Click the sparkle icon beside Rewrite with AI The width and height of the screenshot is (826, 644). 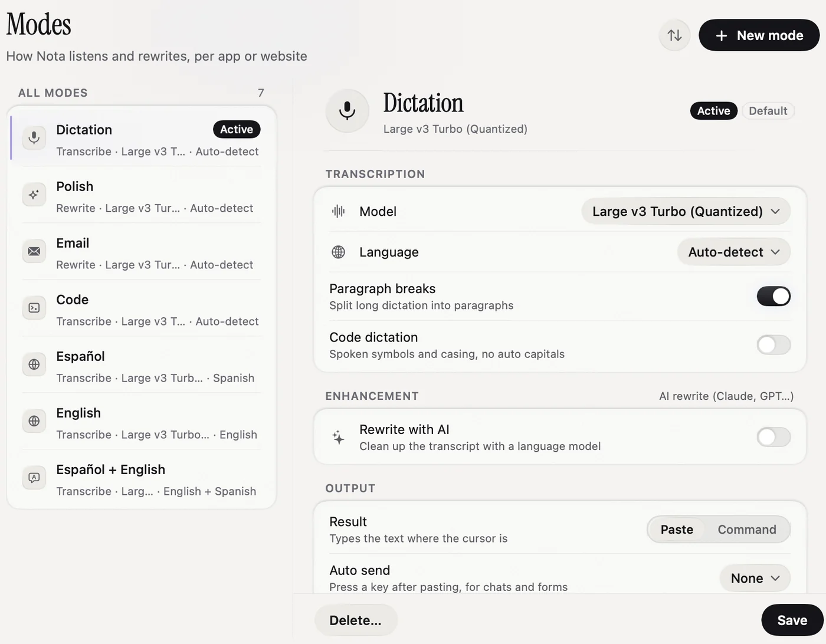338,437
